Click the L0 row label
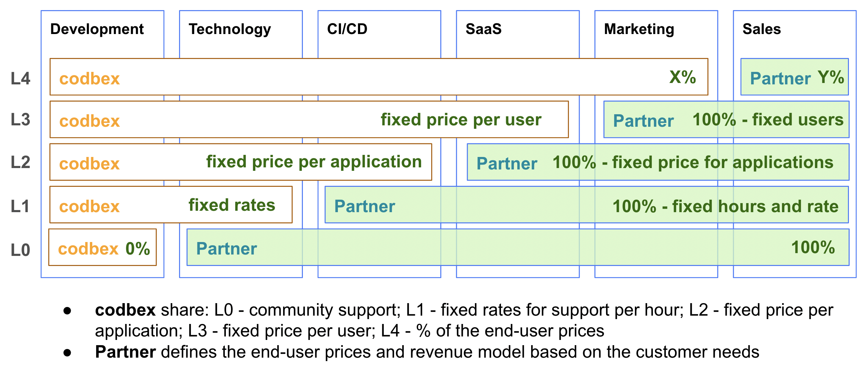Screen dimensions: 868x375 point(20,250)
